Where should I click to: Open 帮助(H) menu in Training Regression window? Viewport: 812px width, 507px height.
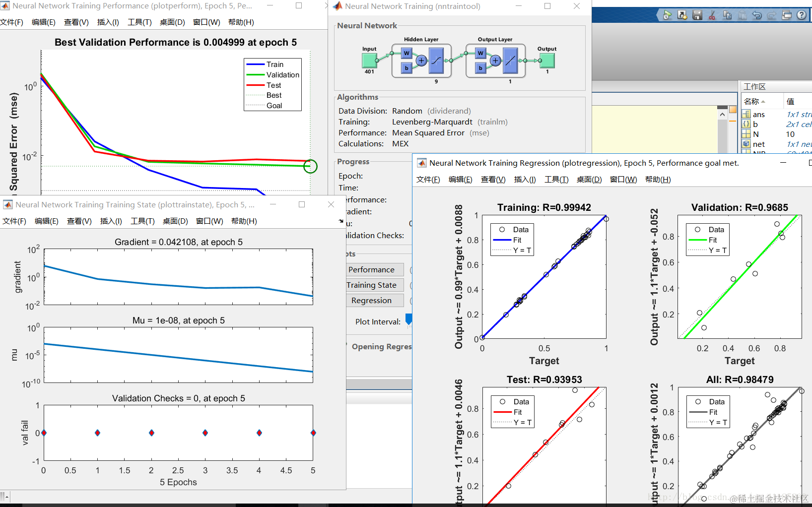pyautogui.click(x=658, y=180)
